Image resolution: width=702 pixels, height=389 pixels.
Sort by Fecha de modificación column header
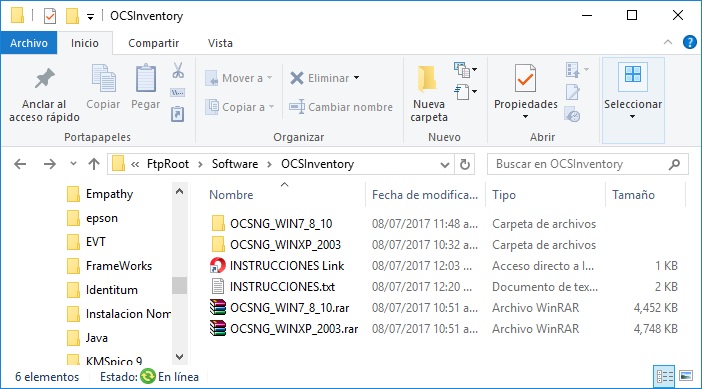pos(425,195)
